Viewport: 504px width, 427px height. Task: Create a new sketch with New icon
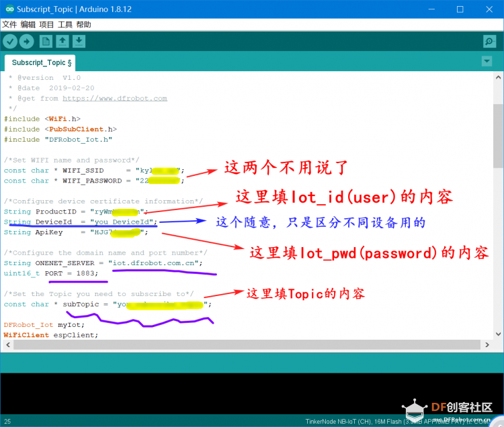pos(46,42)
